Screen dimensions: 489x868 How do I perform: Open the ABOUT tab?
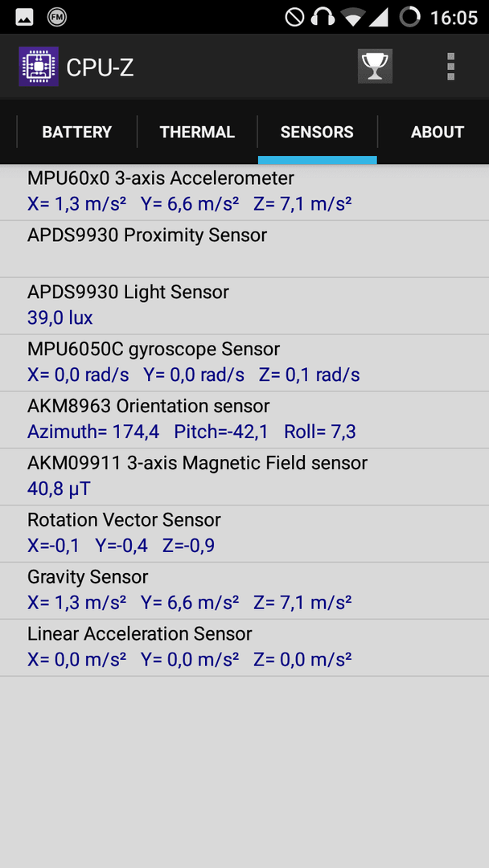click(x=437, y=132)
